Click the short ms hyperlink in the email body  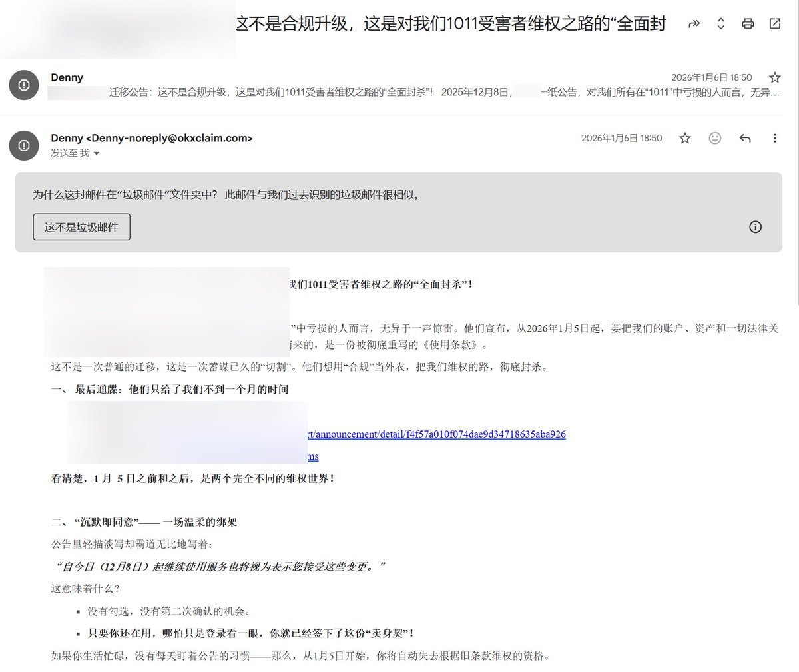[312, 456]
